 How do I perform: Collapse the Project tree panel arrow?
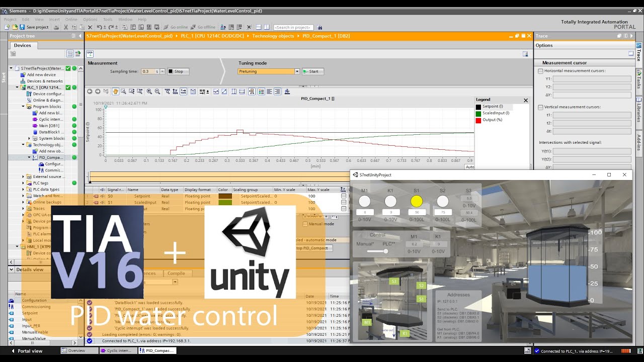click(80, 36)
